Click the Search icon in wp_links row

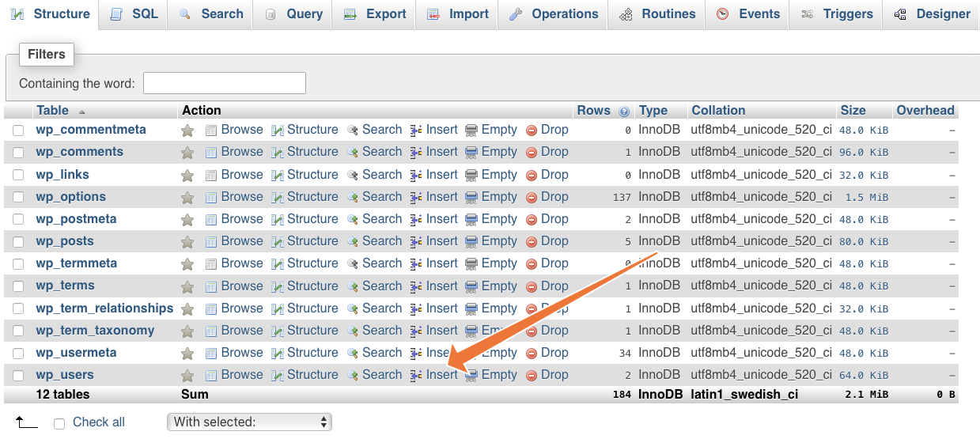(x=353, y=176)
